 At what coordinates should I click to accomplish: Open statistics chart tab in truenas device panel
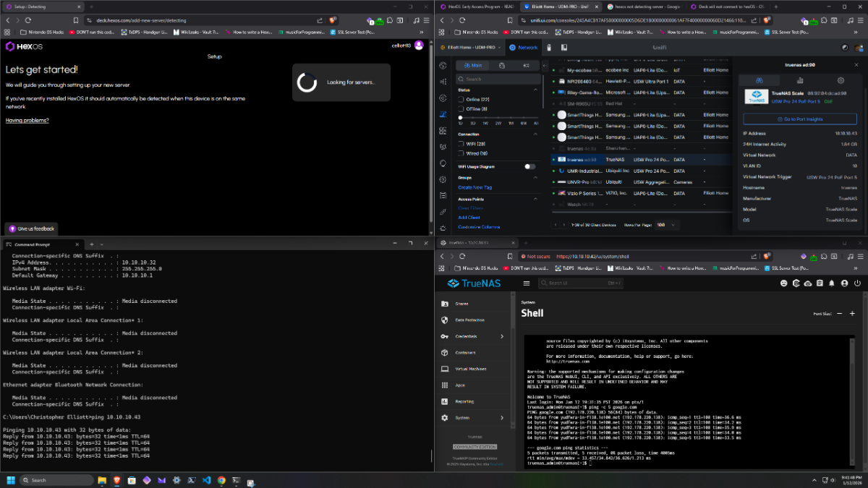tap(800, 81)
